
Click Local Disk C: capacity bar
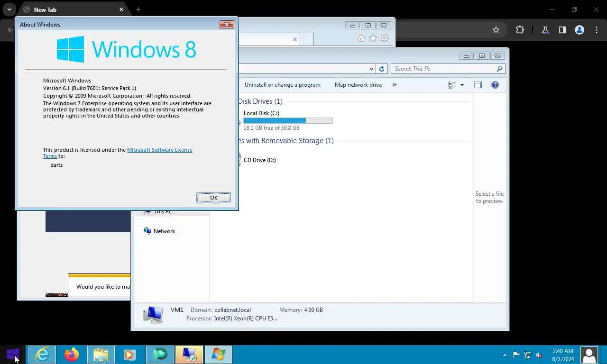point(288,120)
